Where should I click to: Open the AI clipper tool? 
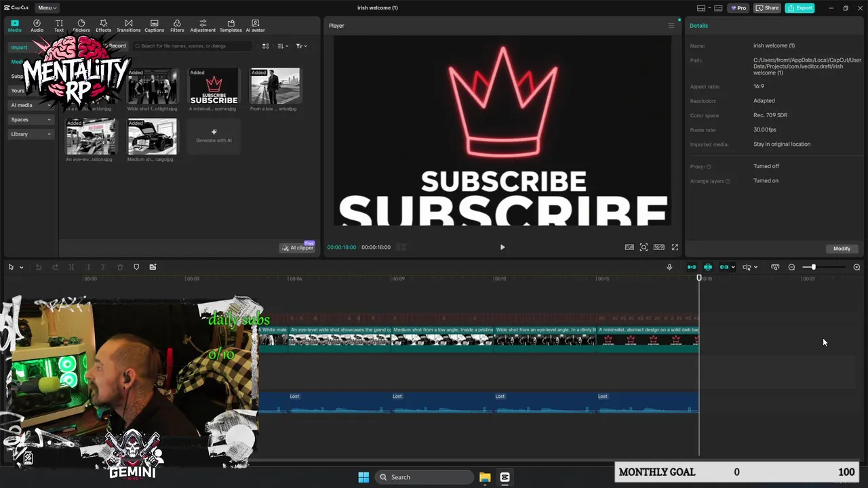[298, 247]
